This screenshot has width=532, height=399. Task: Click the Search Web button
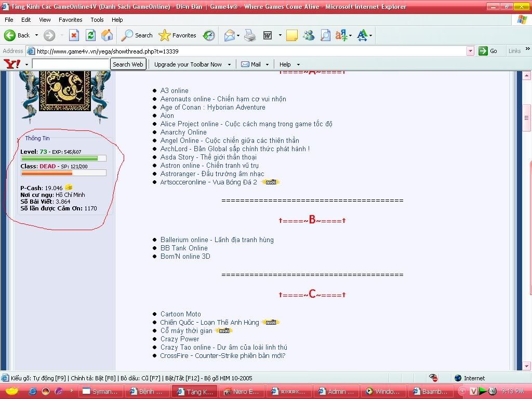pos(128,64)
